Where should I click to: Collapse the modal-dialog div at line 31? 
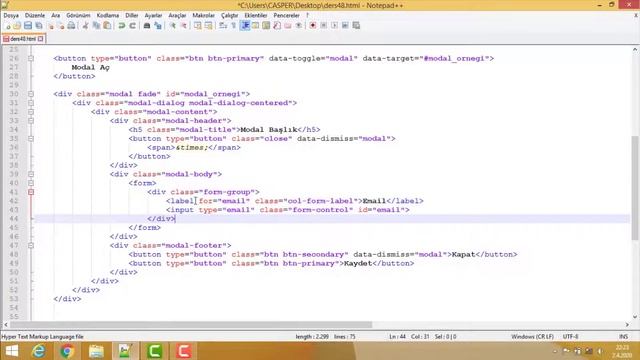[31, 103]
